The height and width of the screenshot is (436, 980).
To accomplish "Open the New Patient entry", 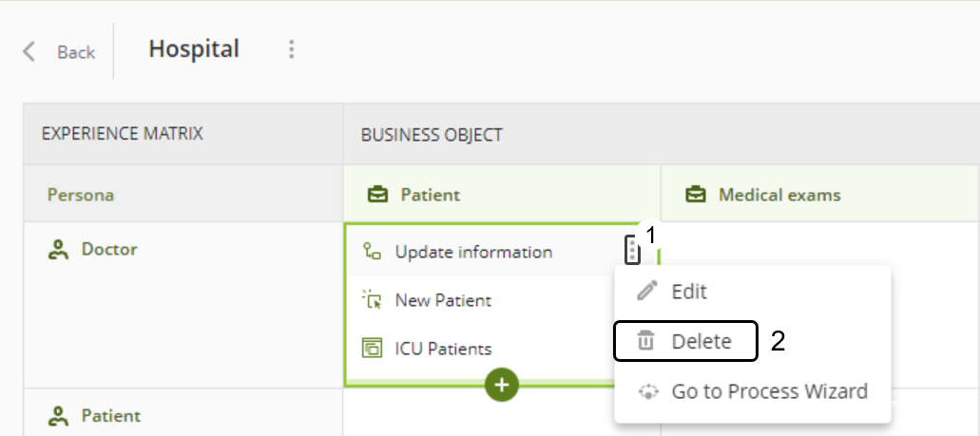I will pos(443,300).
